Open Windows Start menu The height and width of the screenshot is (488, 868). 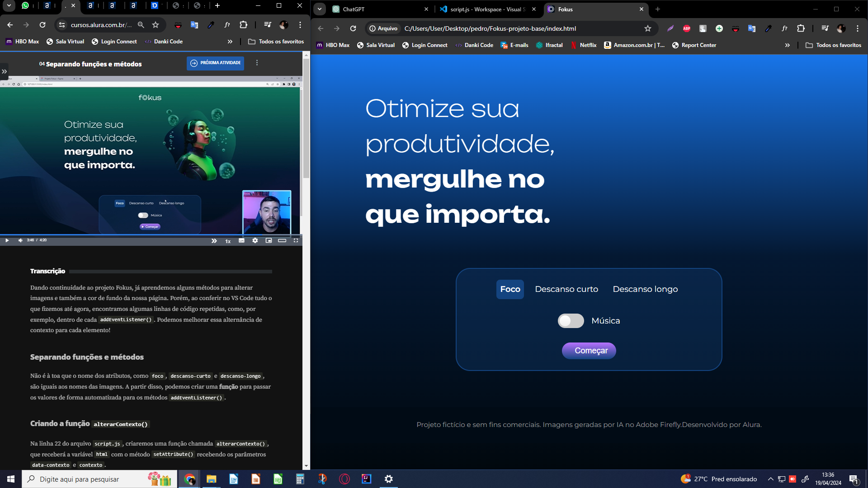click(11, 479)
